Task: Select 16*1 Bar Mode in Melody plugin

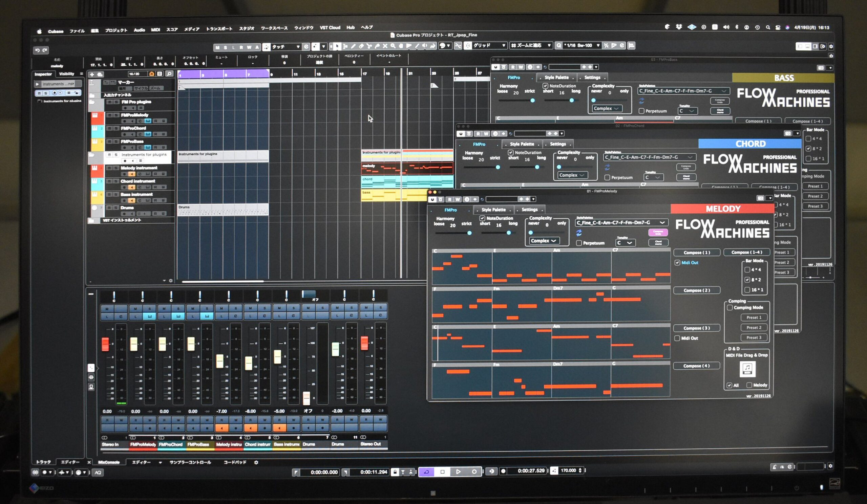Action: pos(747,290)
